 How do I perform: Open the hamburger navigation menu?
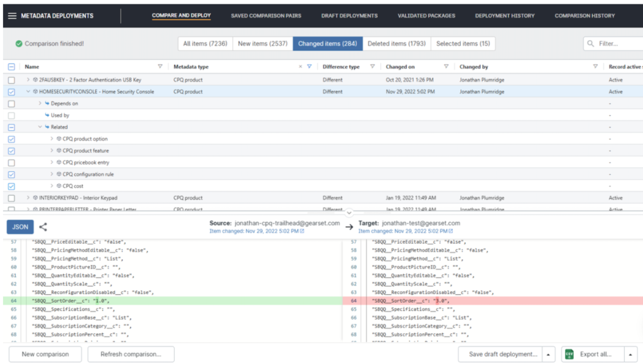point(12,16)
